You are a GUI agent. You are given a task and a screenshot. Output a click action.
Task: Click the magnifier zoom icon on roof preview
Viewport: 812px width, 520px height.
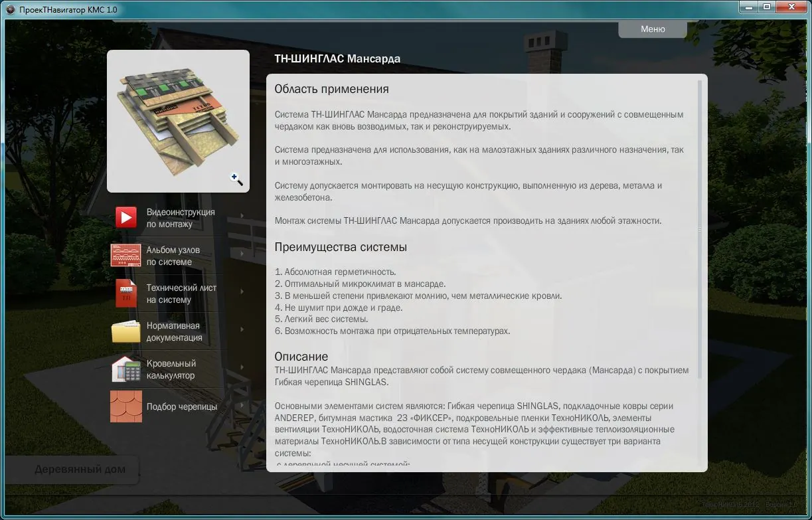[236, 179]
